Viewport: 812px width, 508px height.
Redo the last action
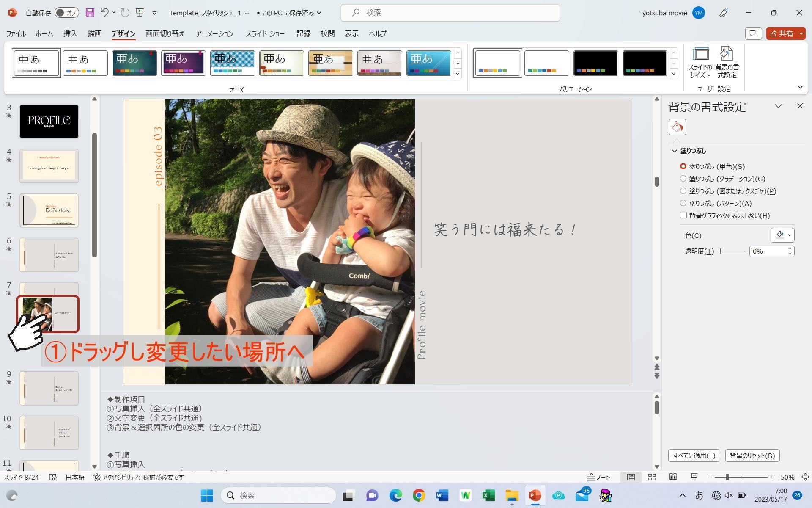[125, 13]
